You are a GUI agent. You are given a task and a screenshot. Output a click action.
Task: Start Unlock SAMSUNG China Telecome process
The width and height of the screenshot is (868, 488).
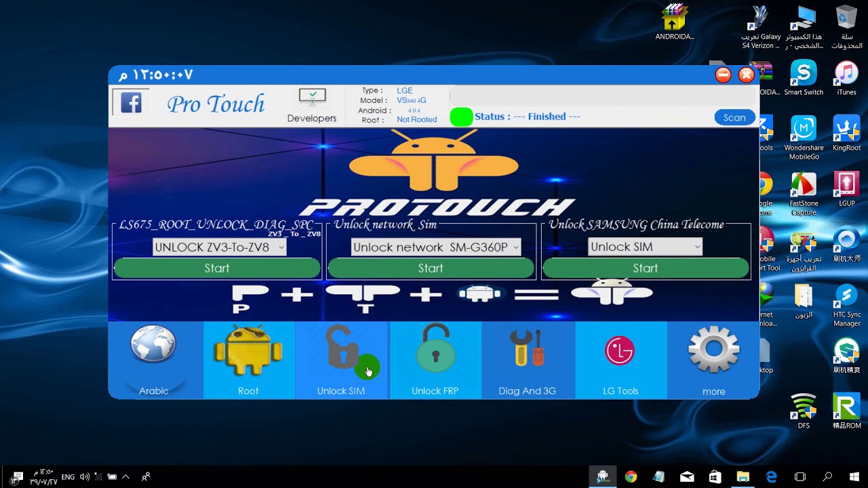point(646,268)
